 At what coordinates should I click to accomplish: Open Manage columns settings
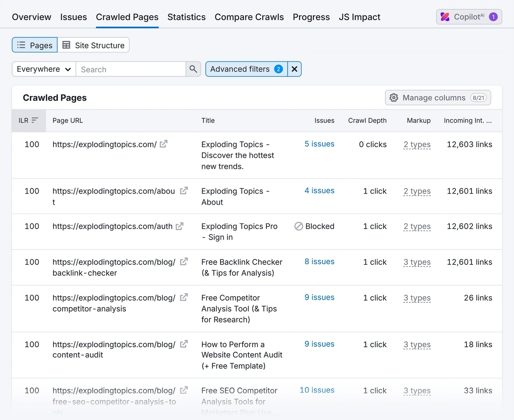click(438, 98)
